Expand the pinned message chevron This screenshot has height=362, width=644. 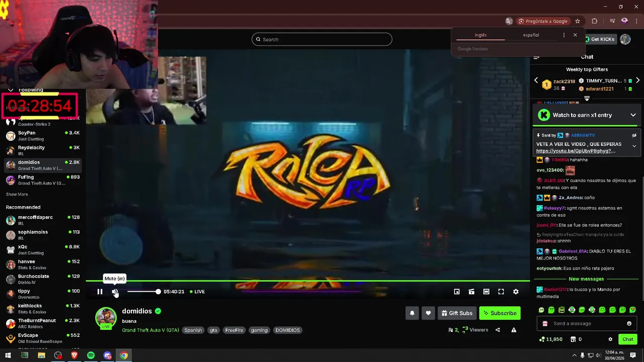coord(634,146)
